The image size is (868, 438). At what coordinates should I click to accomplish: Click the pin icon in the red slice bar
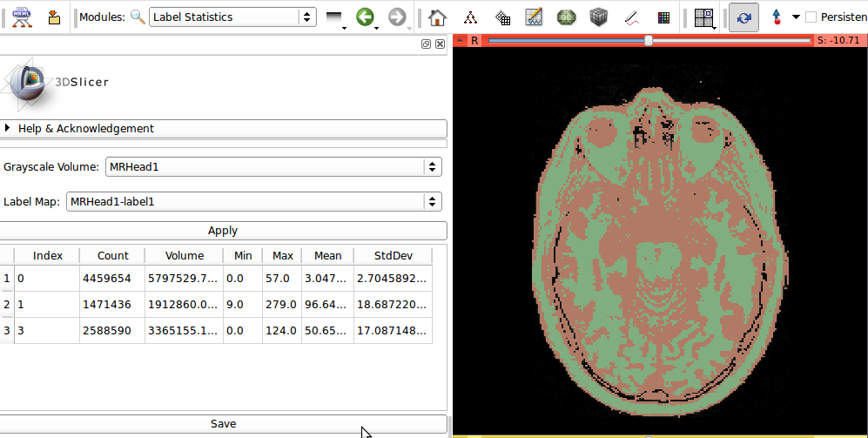pos(459,40)
